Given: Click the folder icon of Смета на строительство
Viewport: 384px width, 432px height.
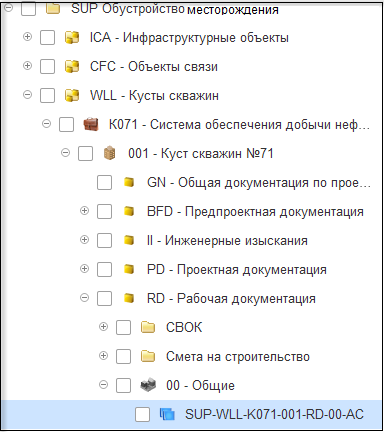Looking at the screenshot, I should 148,356.
